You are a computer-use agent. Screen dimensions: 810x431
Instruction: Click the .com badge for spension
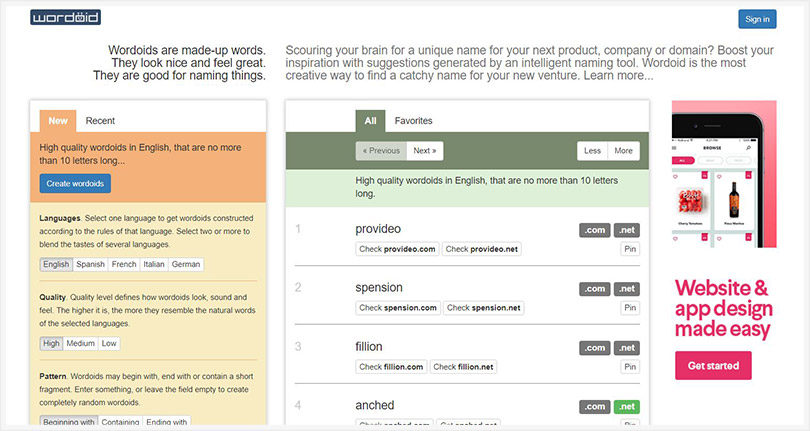click(x=595, y=289)
